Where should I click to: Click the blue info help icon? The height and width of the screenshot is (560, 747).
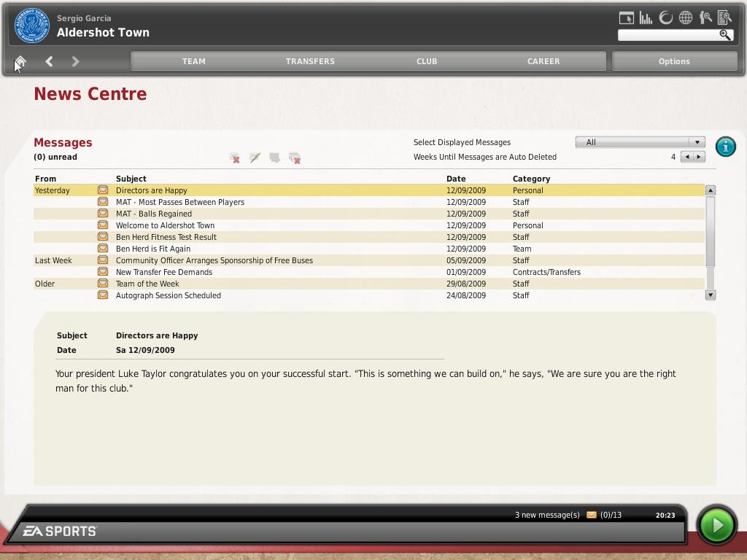click(725, 147)
